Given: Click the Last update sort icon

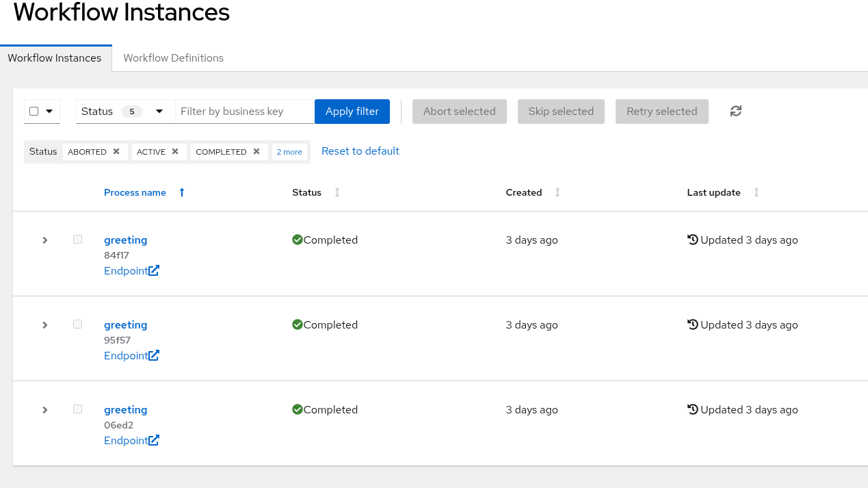Looking at the screenshot, I should 757,192.
